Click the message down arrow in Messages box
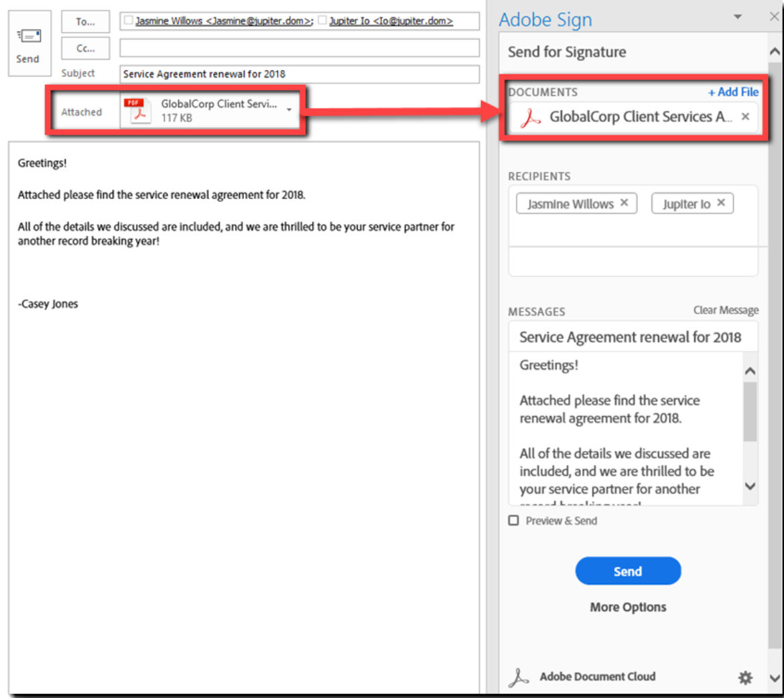784x698 pixels. point(750,486)
